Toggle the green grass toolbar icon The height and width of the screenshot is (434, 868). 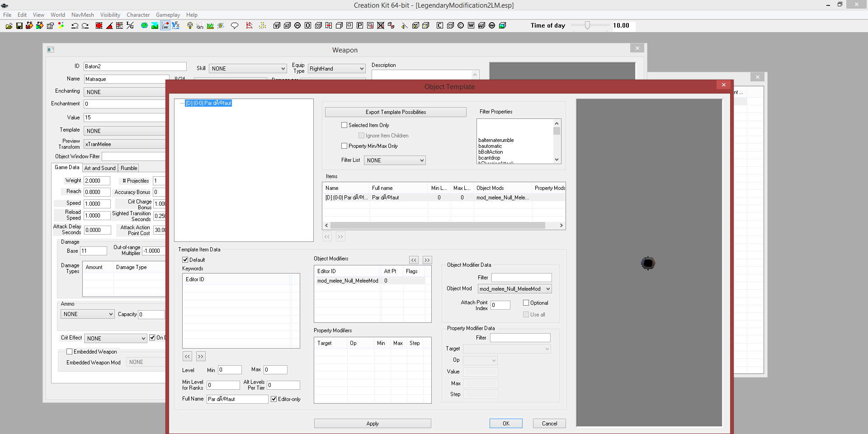click(x=210, y=26)
